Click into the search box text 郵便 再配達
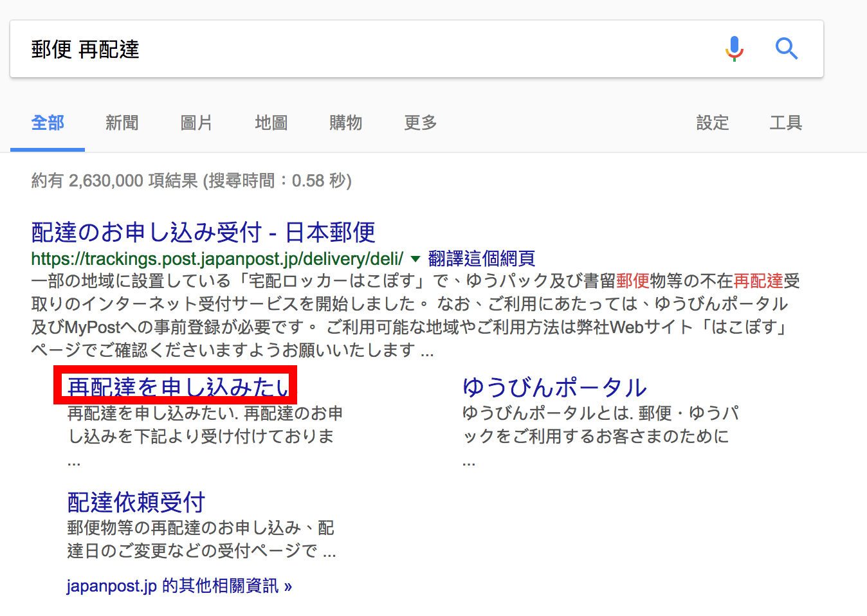This screenshot has width=867, height=616. tap(86, 50)
